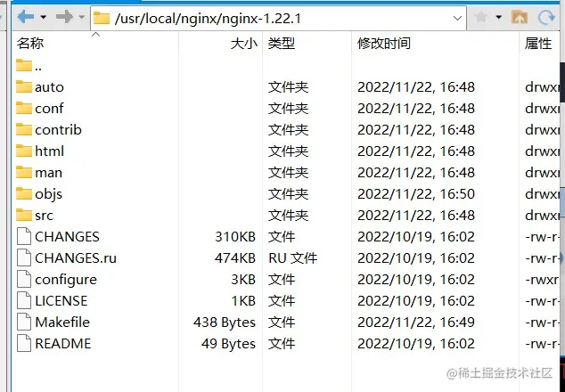Select the README file icon
565x392 pixels.
point(24,344)
